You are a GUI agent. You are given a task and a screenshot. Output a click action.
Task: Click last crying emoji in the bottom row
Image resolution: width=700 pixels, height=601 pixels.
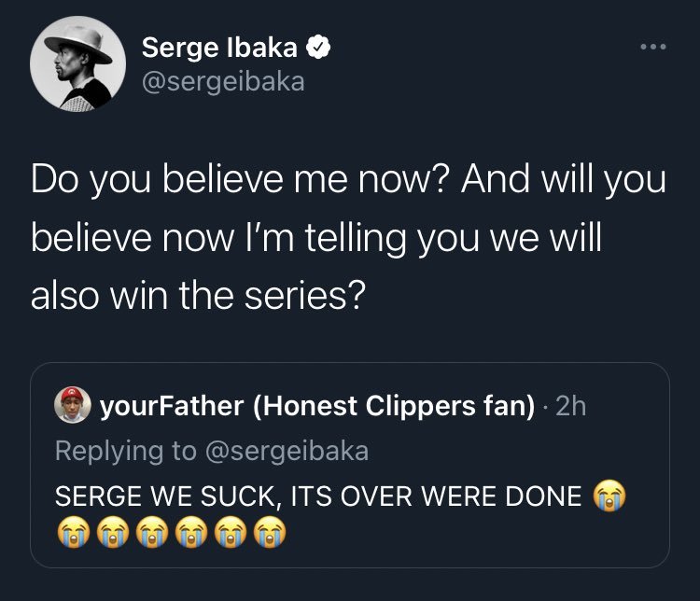(x=271, y=534)
